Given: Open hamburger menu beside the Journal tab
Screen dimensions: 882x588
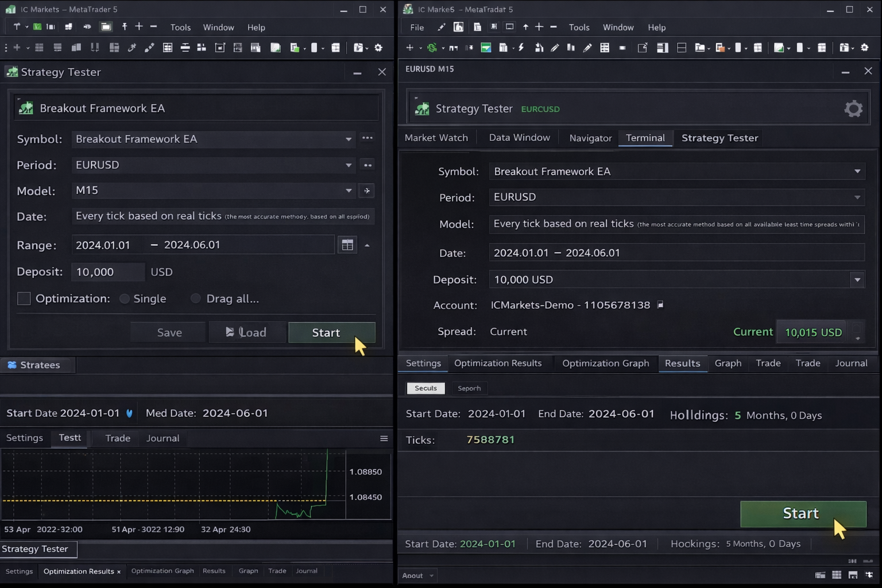Looking at the screenshot, I should tap(384, 439).
